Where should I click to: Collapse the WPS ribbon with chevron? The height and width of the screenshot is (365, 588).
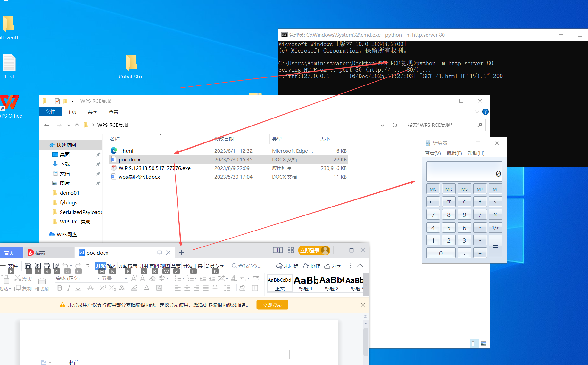[x=360, y=266]
